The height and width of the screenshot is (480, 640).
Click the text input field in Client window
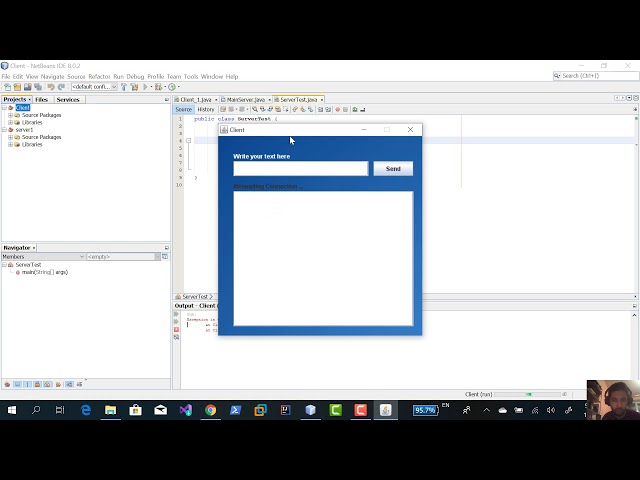point(301,169)
